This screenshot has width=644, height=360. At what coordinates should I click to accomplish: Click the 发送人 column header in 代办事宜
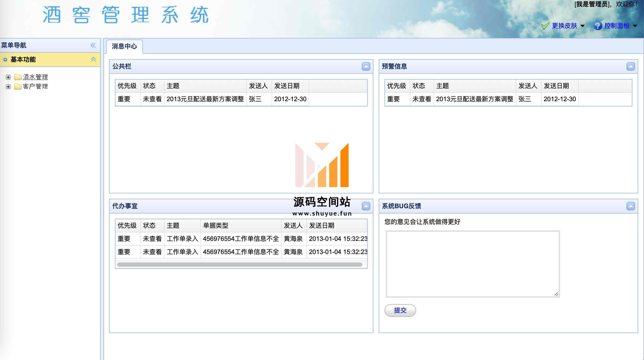(294, 226)
